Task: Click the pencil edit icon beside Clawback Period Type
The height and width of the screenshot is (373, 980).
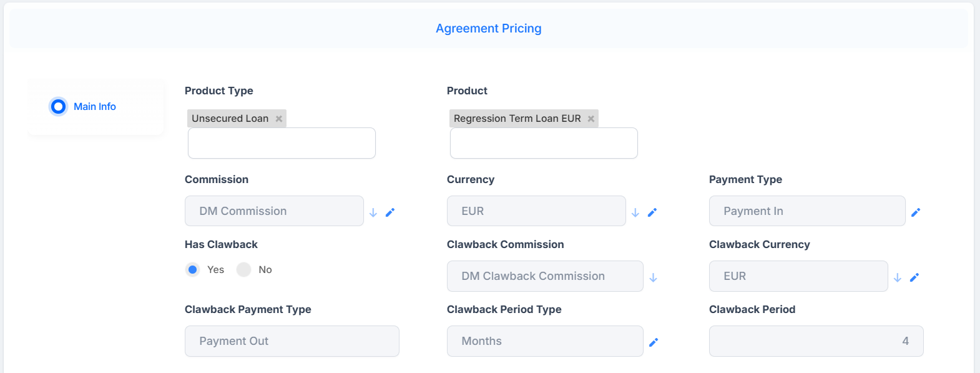Action: pyautogui.click(x=654, y=342)
